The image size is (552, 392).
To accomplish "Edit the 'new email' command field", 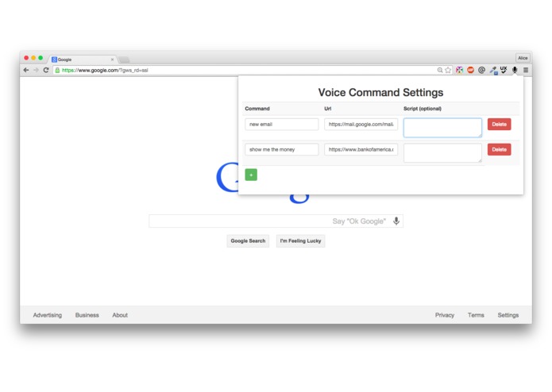I will (282, 124).
